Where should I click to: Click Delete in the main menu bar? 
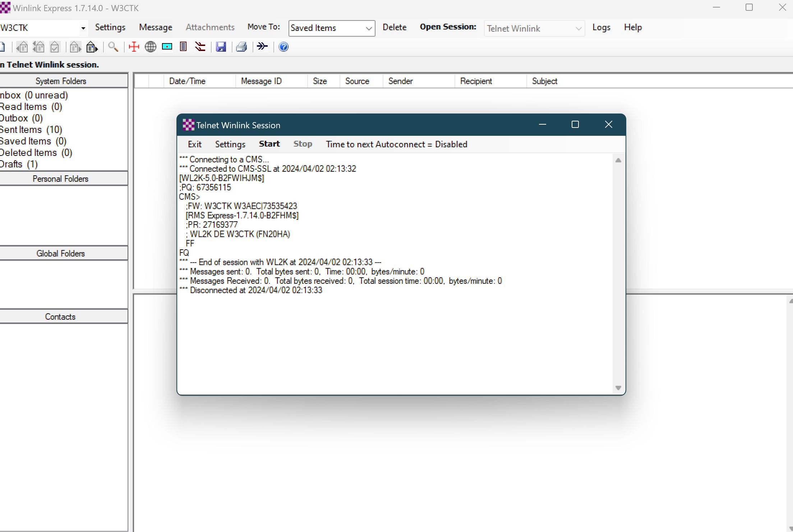pos(395,27)
